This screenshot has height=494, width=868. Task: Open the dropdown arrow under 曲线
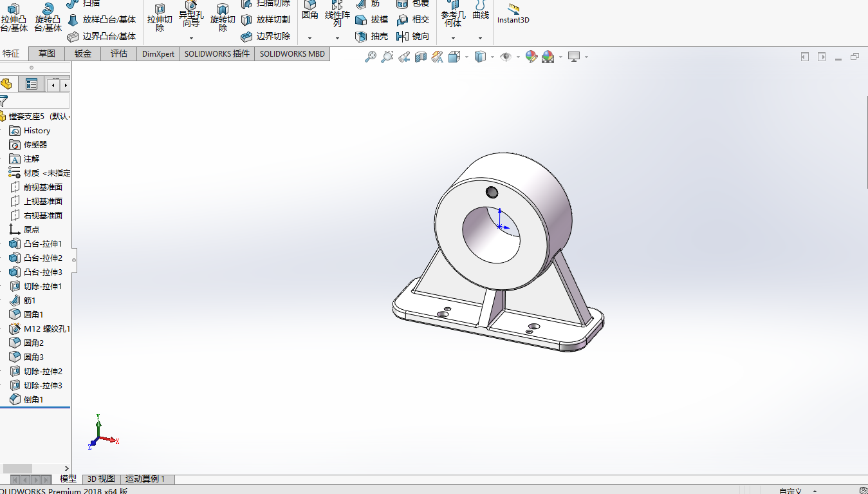[x=481, y=38]
